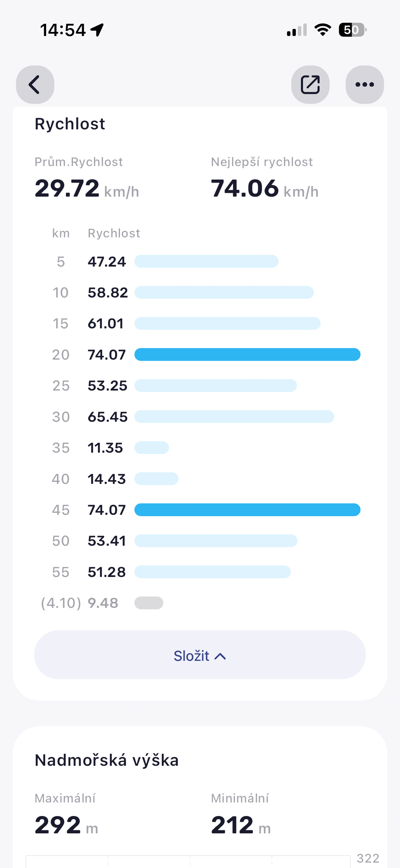Open the three-dots more options menu

pyautogui.click(x=364, y=85)
